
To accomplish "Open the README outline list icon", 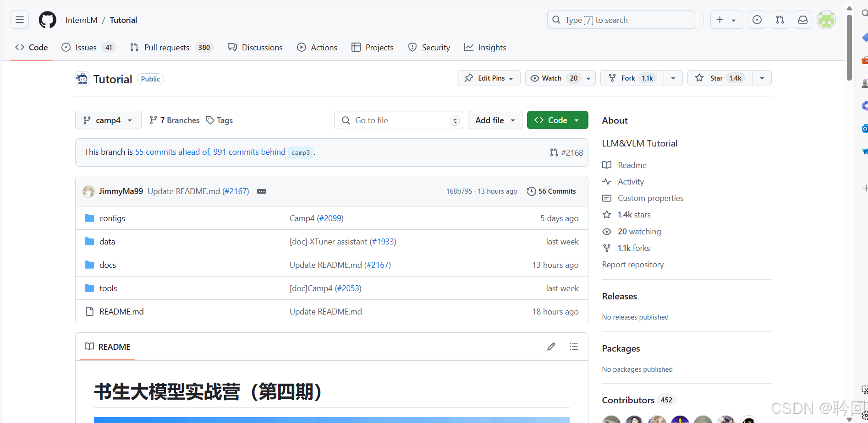I will pos(573,347).
